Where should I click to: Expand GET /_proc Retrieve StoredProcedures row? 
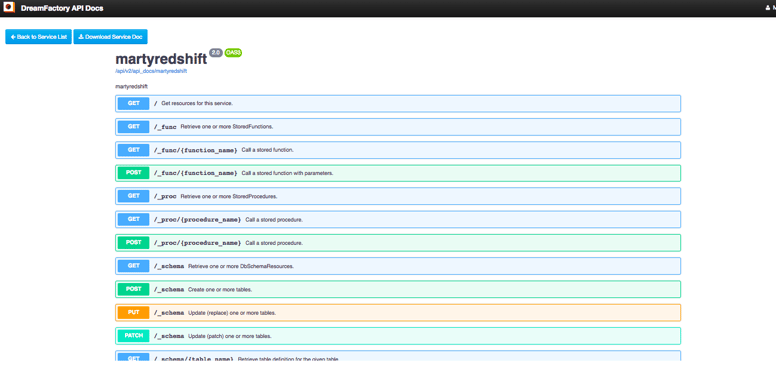click(398, 196)
